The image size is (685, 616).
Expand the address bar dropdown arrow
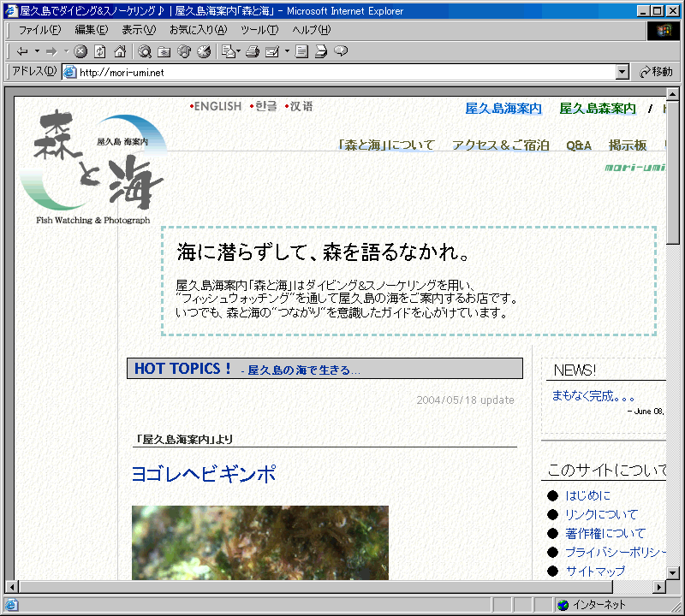622,72
